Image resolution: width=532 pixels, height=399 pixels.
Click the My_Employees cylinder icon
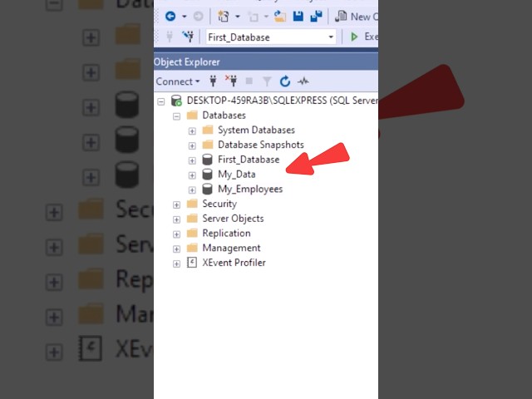tap(207, 189)
